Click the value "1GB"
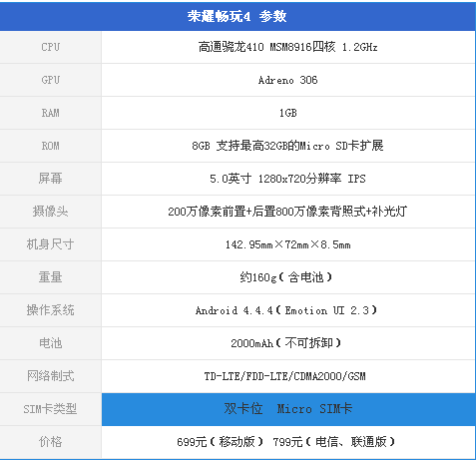The image size is (476, 460). [288, 113]
